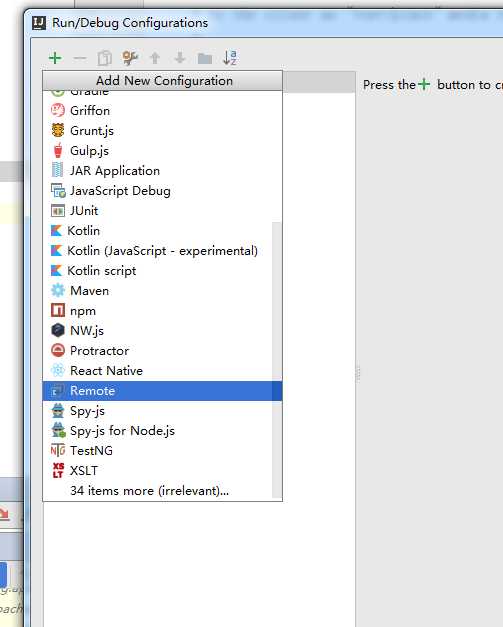Click the popup list vertical scrollbar
This screenshot has height=627, width=503.
click(x=277, y=360)
